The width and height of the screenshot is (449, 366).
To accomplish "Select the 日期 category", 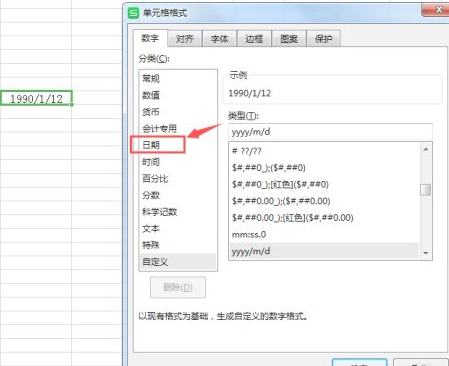I will [x=177, y=145].
